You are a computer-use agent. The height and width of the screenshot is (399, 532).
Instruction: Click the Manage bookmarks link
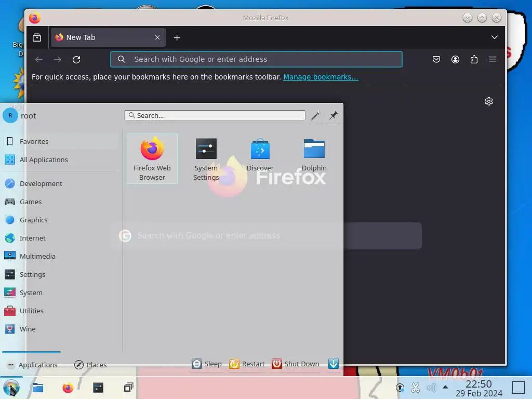click(321, 77)
